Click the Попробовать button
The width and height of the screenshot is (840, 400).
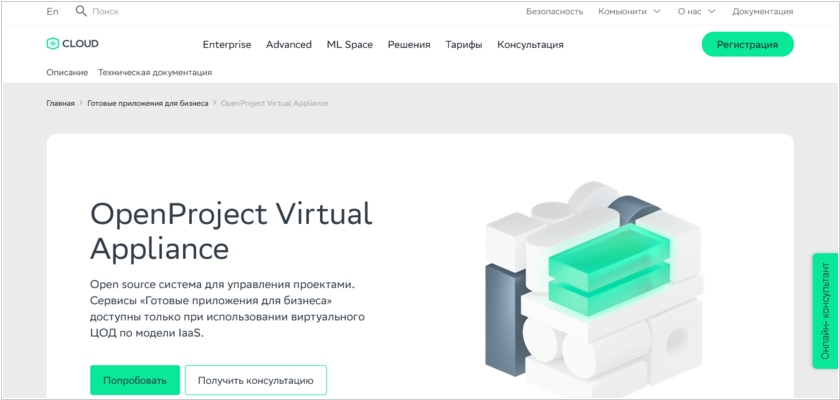click(x=135, y=380)
